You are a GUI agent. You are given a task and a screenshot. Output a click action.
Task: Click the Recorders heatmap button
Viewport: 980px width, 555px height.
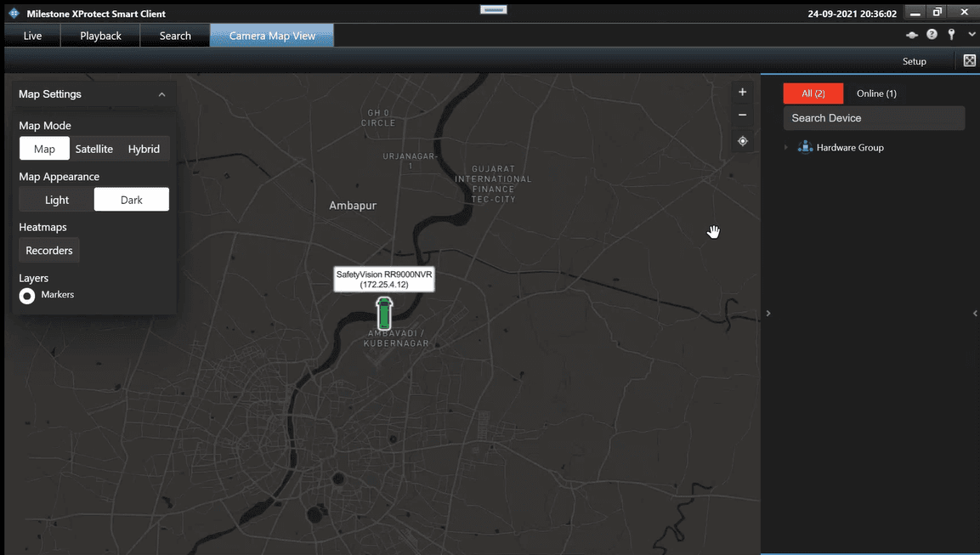49,251
